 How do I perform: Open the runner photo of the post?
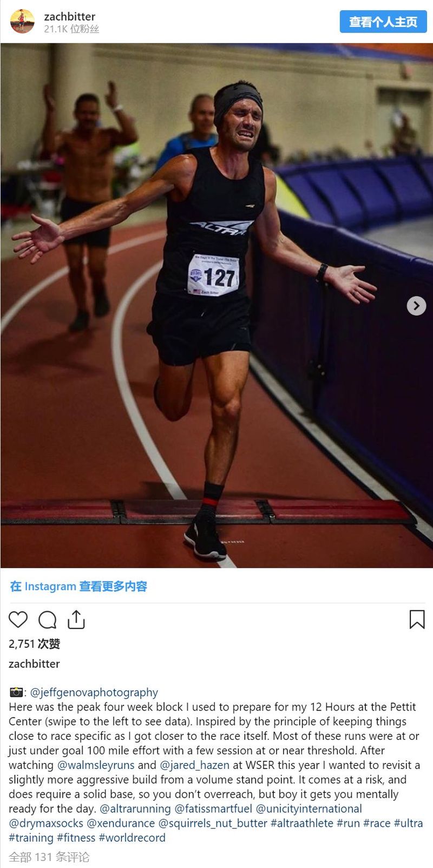point(216,306)
